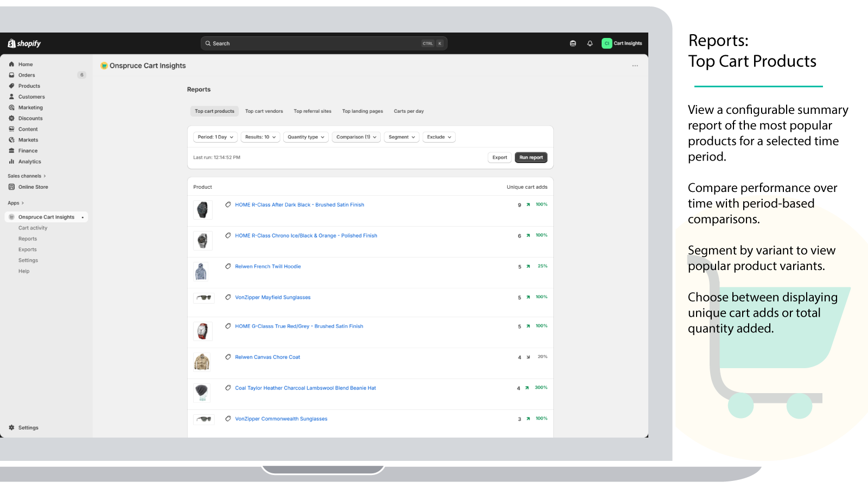Switch to Top cart products tab
Screen dimensions: 868x488
pos(215,111)
